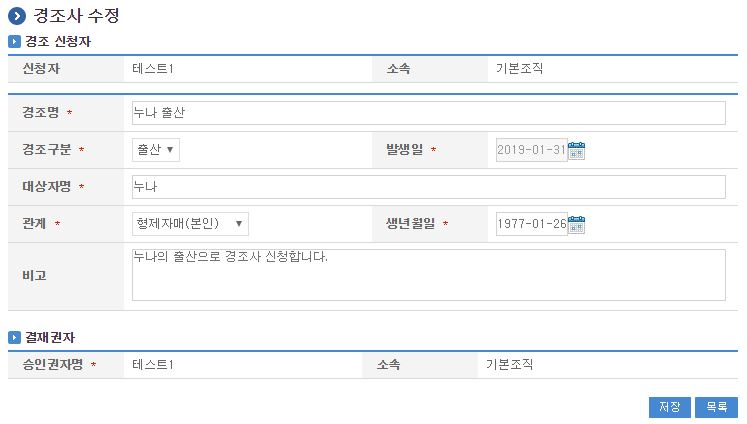The width and height of the screenshot is (747, 424).
Task: Click into the 대상자명 input field
Action: [428, 187]
